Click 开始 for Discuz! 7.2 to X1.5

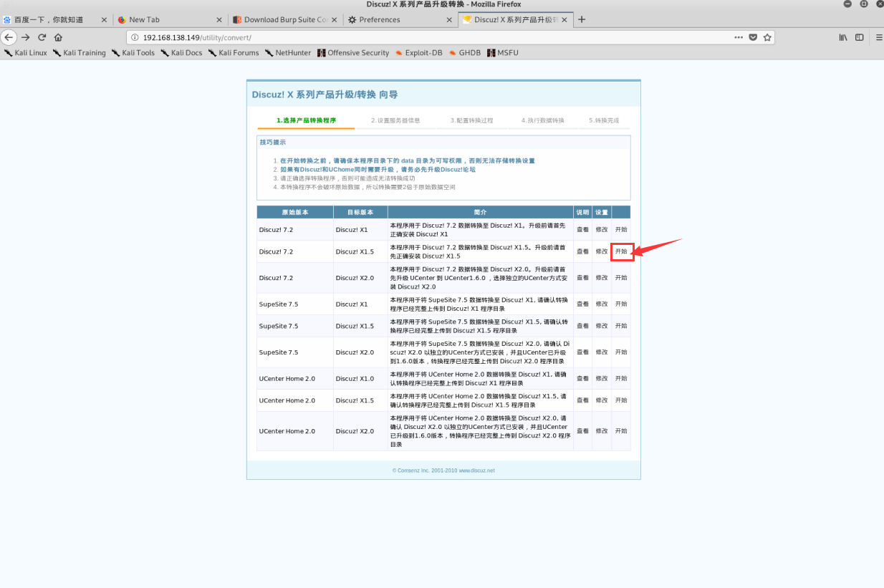621,251
